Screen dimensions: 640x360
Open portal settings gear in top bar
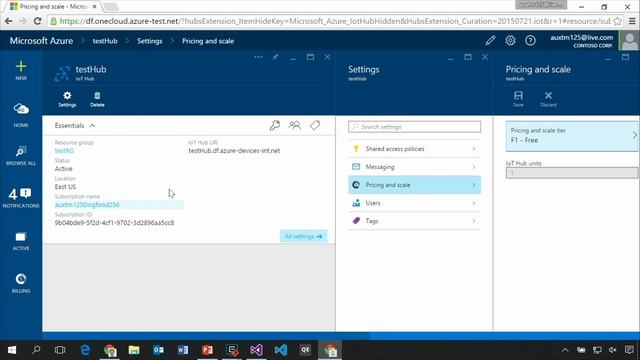510,40
